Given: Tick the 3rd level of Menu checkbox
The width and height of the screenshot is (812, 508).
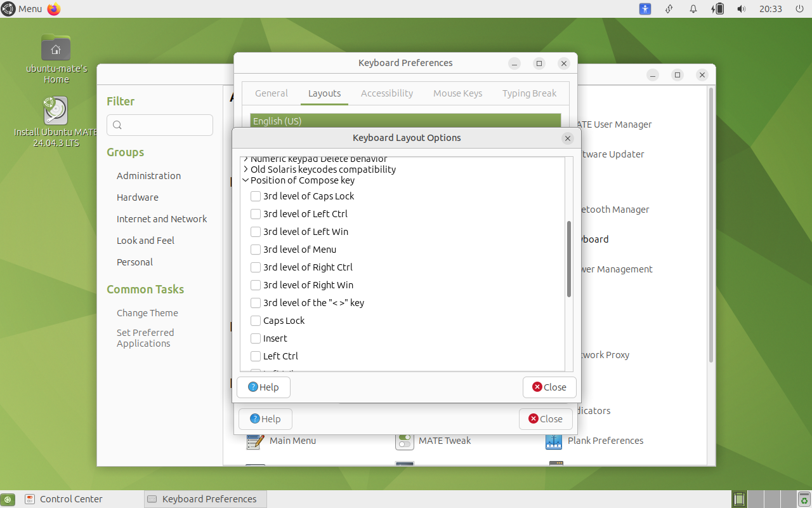Looking at the screenshot, I should 256,250.
